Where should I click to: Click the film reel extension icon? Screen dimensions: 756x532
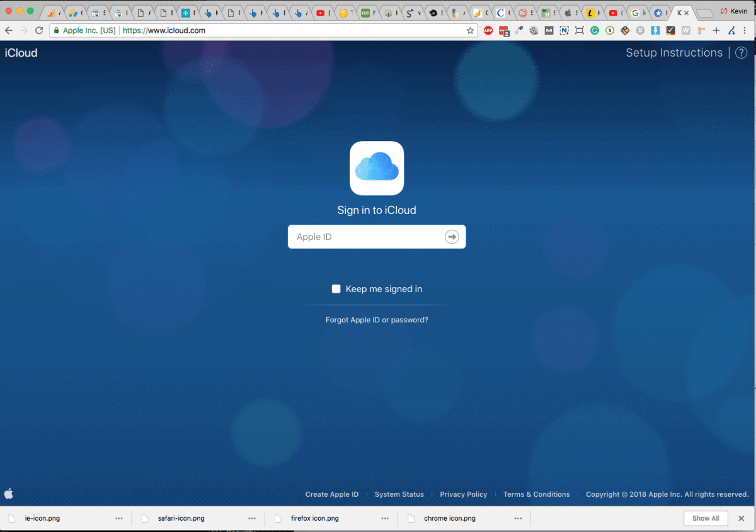(x=534, y=30)
